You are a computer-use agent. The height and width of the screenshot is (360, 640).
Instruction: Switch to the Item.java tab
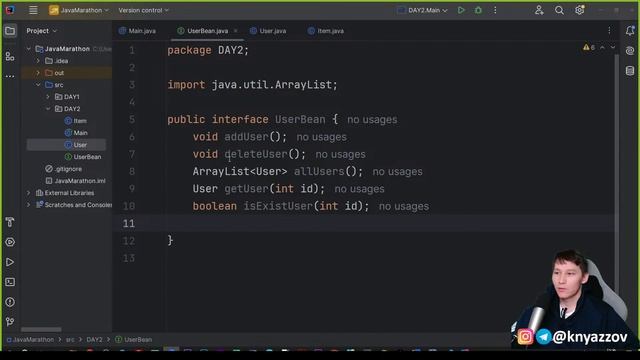[x=326, y=31]
